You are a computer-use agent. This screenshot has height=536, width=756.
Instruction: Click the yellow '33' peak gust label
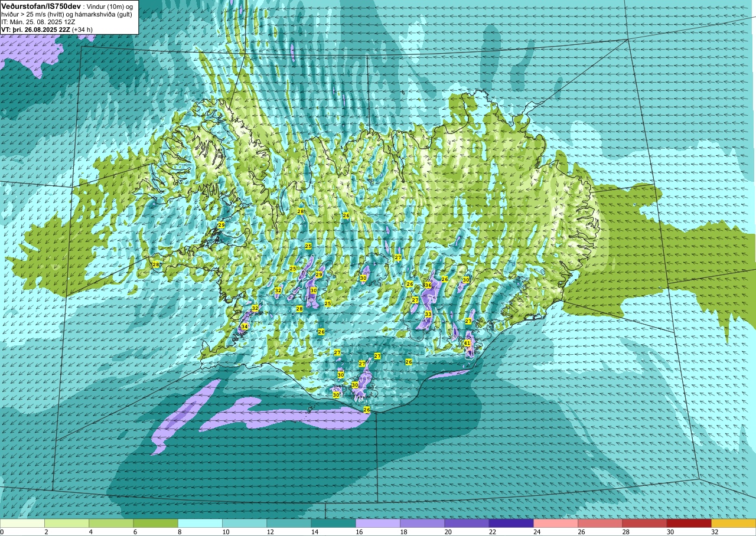[x=428, y=314]
